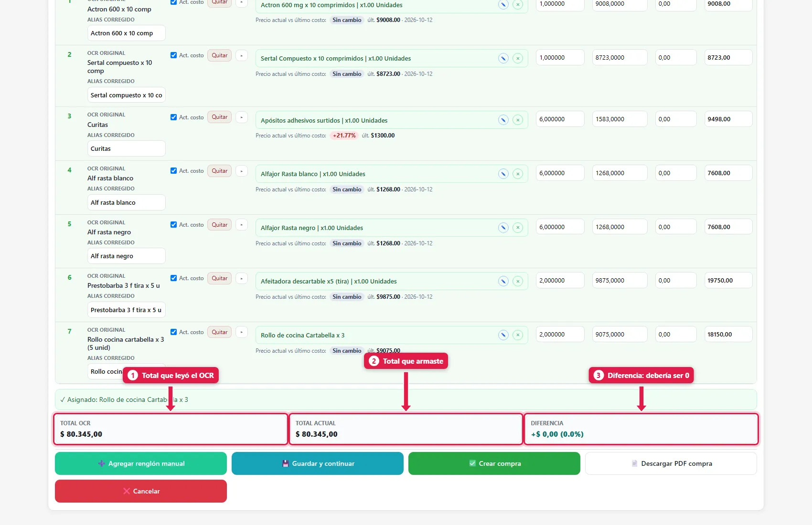This screenshot has height=525, width=812.
Task: Toggle Act. costo checkbox on row 3 Curitas
Action: click(x=173, y=117)
